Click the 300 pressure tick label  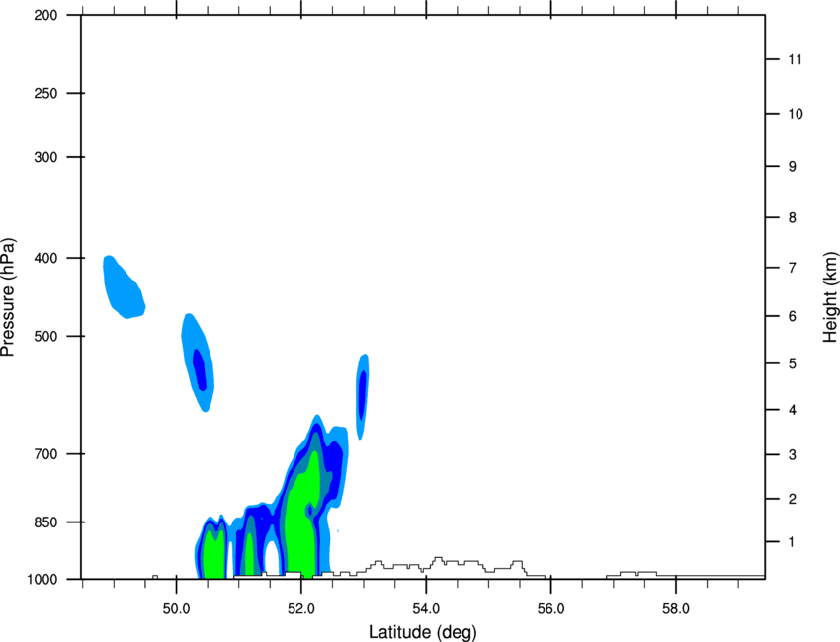pos(45,157)
